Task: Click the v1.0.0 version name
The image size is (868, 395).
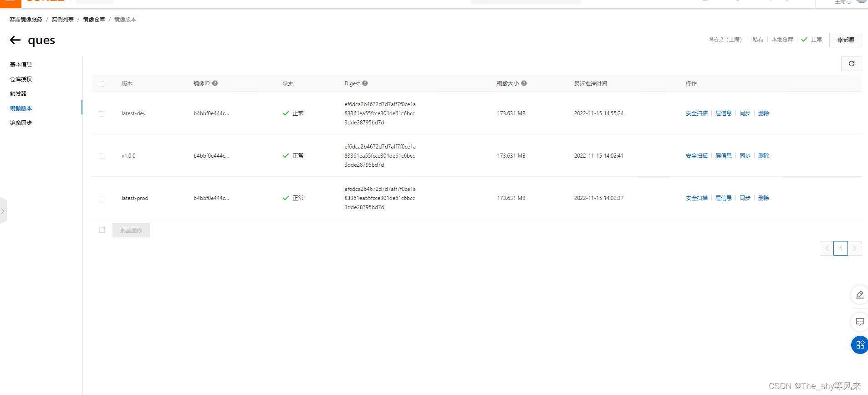Action: (128, 156)
